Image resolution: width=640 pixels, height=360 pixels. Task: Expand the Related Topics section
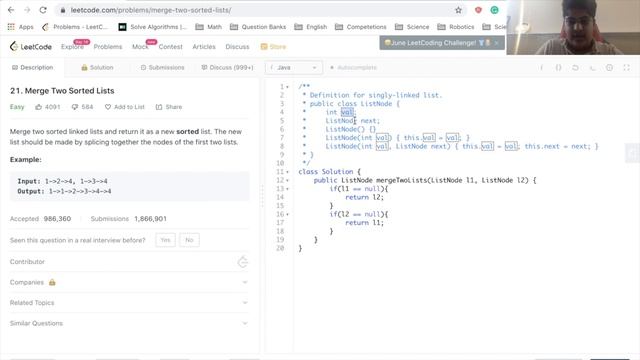(245, 303)
